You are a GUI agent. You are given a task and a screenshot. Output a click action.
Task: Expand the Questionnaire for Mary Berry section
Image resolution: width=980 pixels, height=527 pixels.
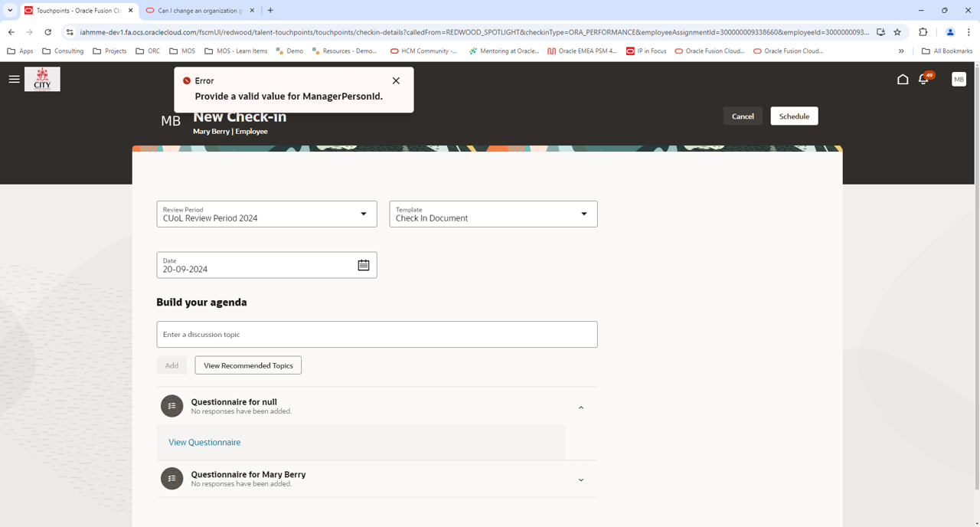pos(581,480)
